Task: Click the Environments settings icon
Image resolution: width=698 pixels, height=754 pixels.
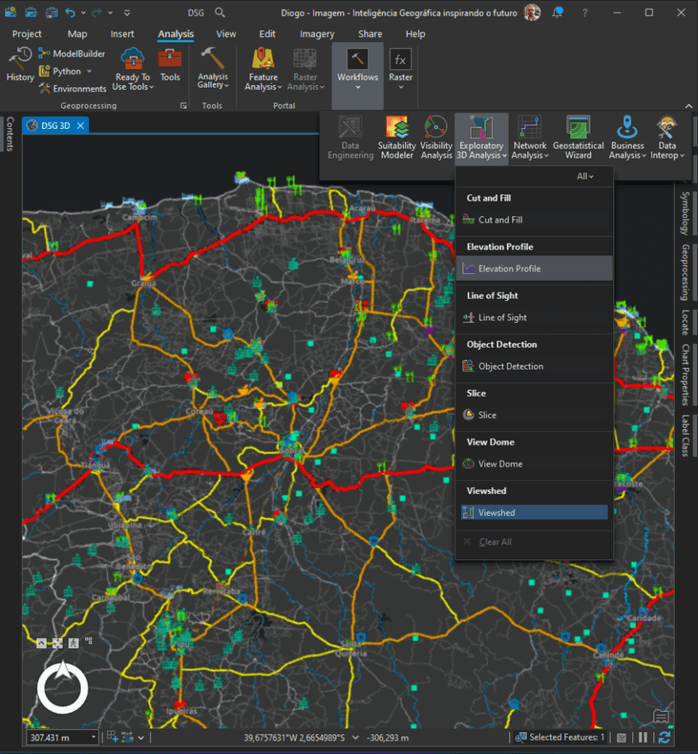Action: (45, 89)
